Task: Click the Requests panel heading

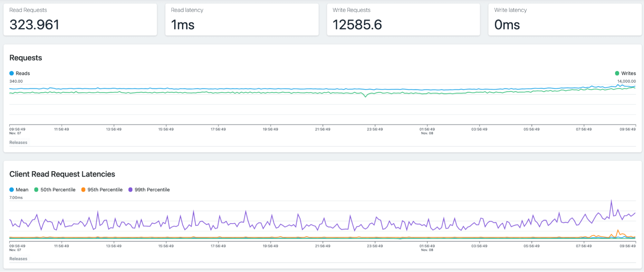Action: pyautogui.click(x=26, y=58)
